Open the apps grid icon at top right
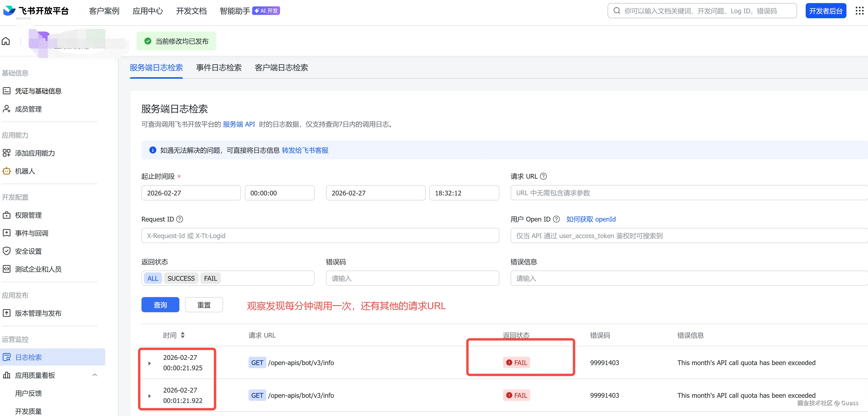 pyautogui.click(x=859, y=11)
